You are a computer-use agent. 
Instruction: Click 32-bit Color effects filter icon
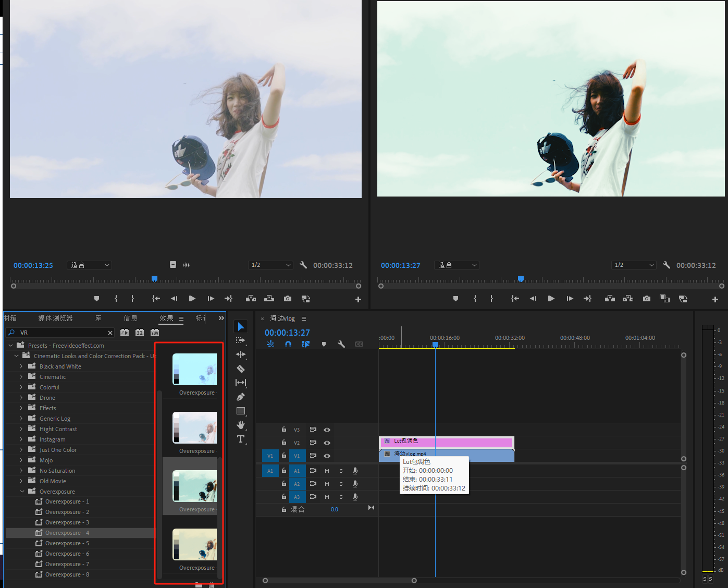(x=140, y=333)
